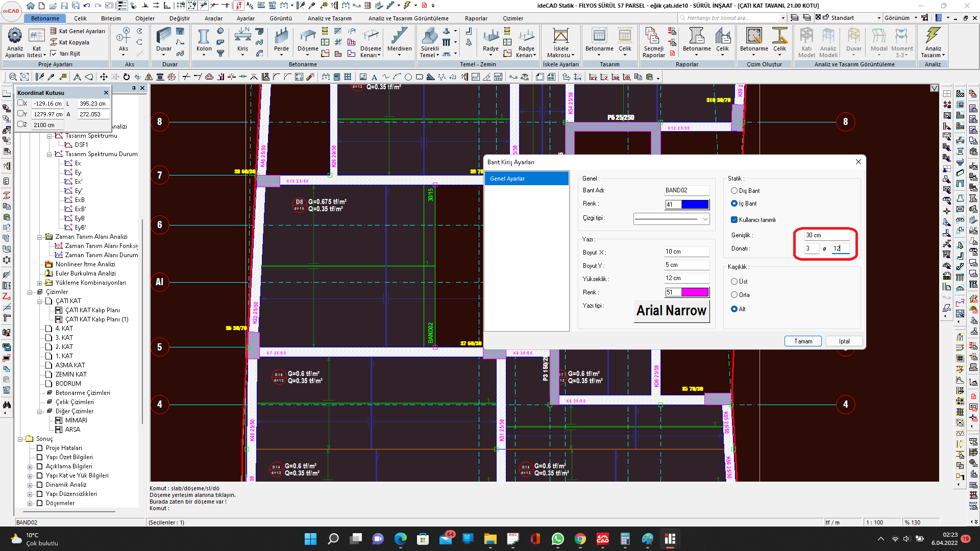Click command search box
The image size is (980, 551).
[x=732, y=18]
